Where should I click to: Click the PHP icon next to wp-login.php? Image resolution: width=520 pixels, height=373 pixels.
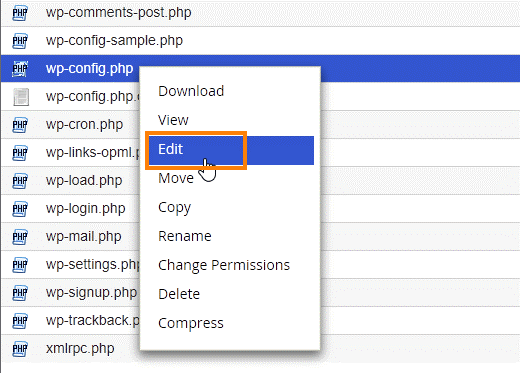[x=20, y=209]
